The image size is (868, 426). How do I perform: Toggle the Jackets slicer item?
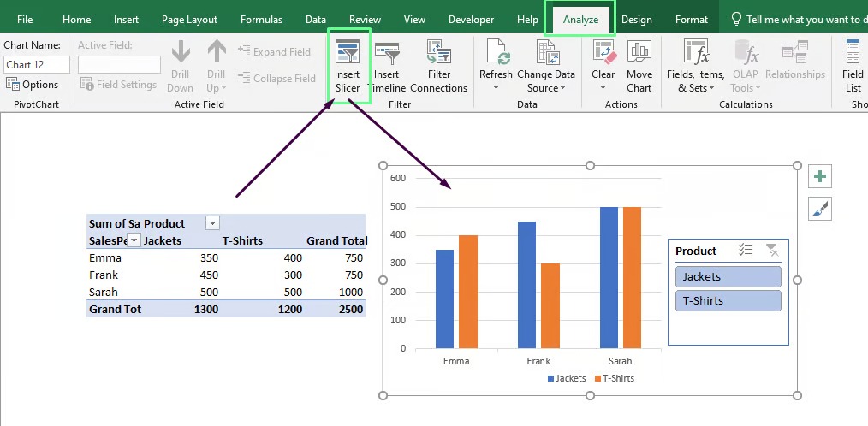728,276
